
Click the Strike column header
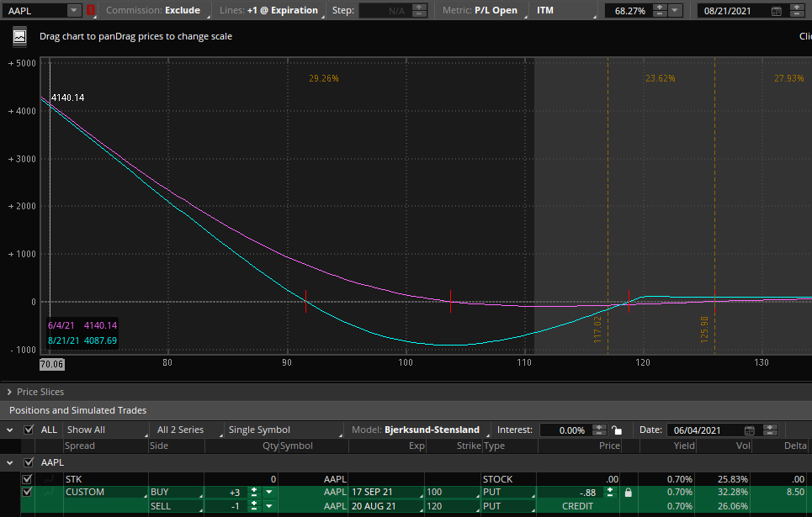tap(469, 446)
